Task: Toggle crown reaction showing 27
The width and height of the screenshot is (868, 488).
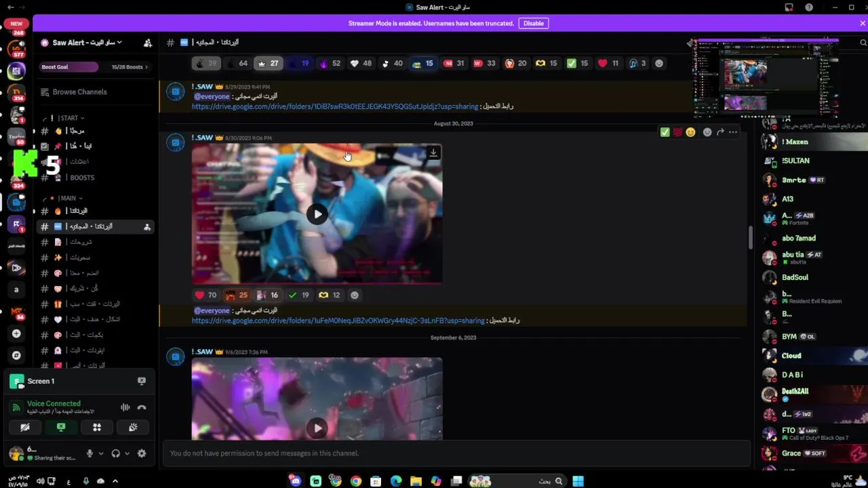Action: [267, 63]
